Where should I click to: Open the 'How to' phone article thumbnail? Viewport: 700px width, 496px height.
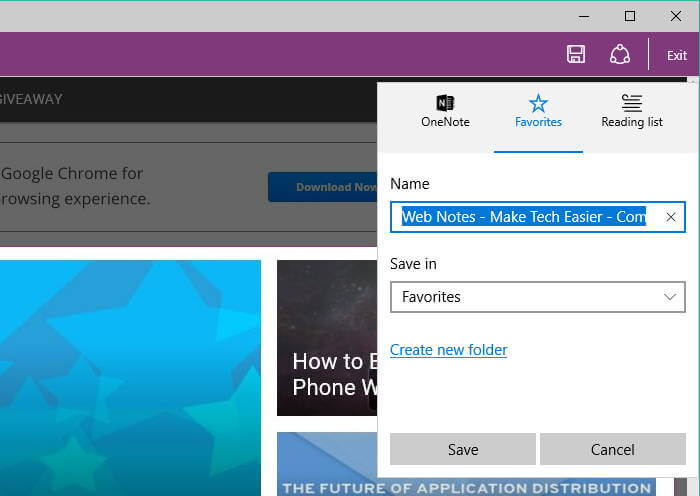(x=327, y=338)
